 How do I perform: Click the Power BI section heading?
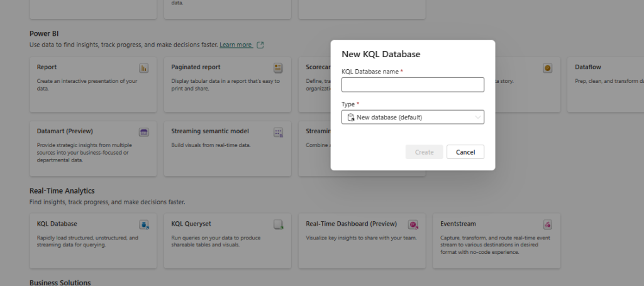(x=44, y=34)
